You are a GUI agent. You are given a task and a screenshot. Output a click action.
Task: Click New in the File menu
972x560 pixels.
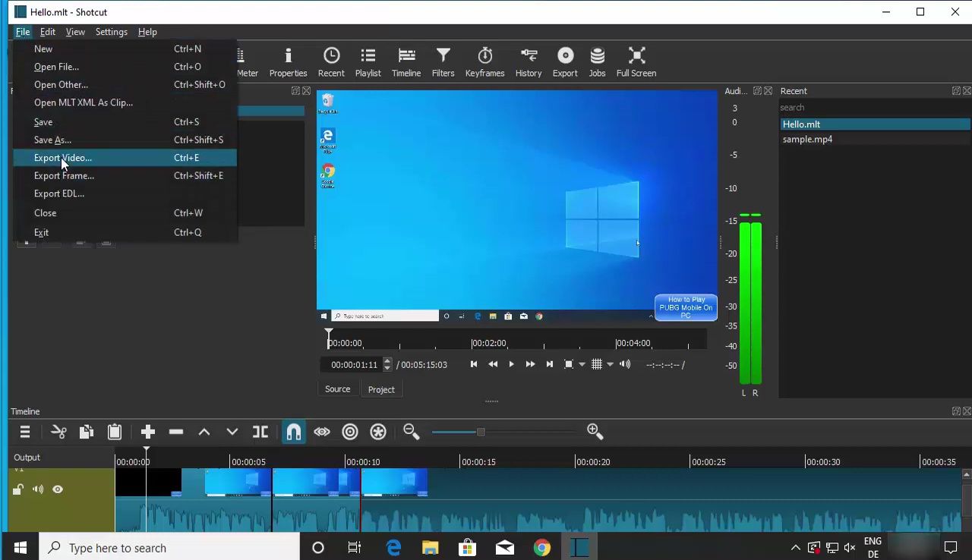125,49
